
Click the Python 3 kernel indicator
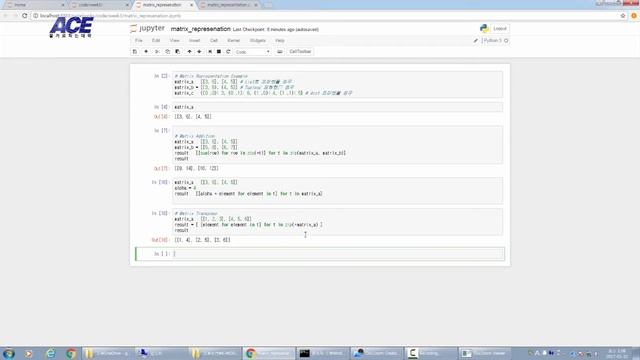click(x=491, y=41)
